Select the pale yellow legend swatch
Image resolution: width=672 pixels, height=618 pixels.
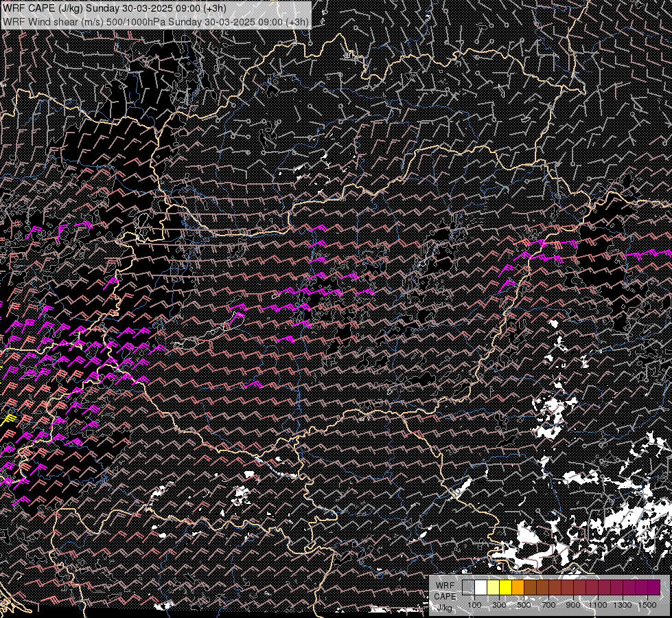click(x=494, y=587)
